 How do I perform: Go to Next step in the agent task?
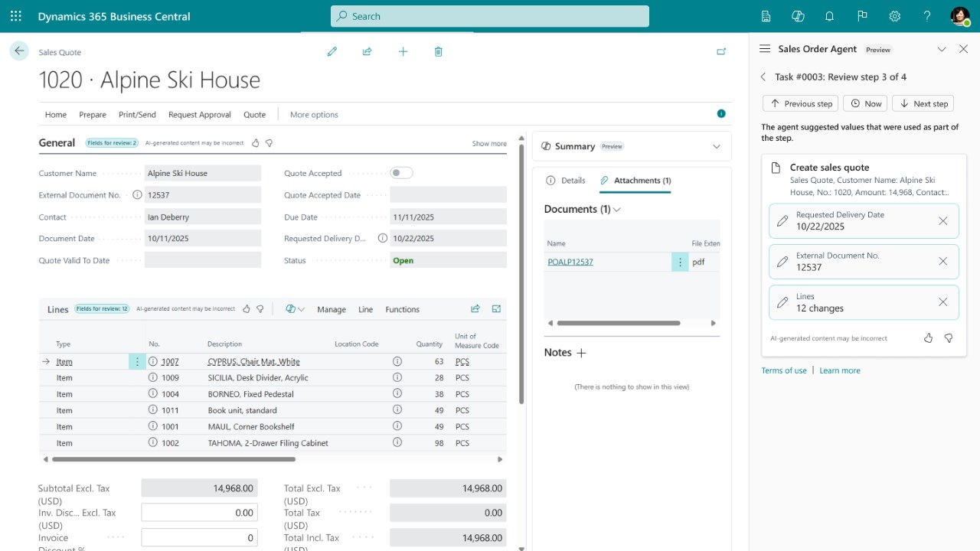(x=923, y=103)
